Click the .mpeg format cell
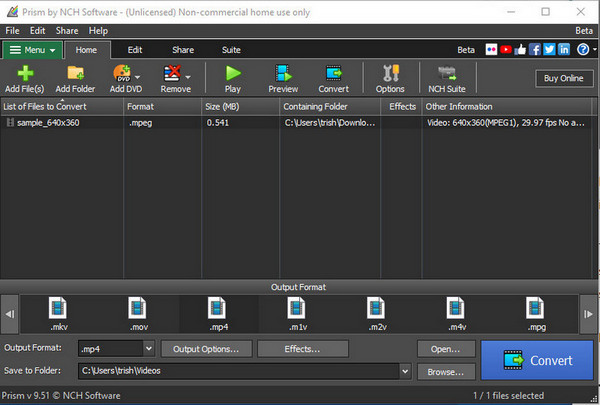This screenshot has width=600, height=405. (x=140, y=123)
